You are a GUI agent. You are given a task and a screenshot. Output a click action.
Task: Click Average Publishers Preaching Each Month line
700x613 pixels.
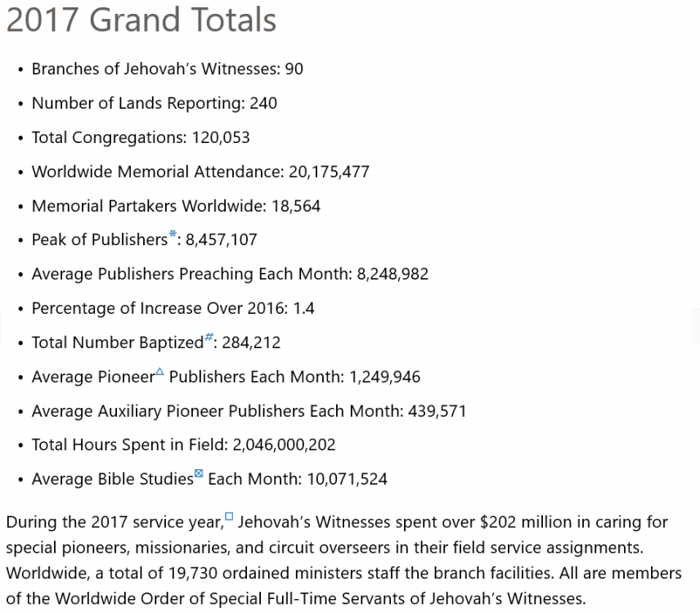pos(230,275)
